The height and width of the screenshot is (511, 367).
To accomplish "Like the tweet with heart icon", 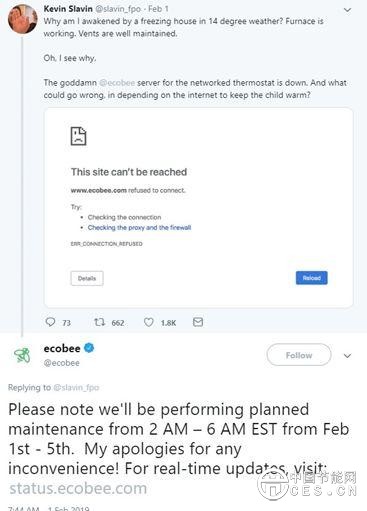I will tap(149, 322).
